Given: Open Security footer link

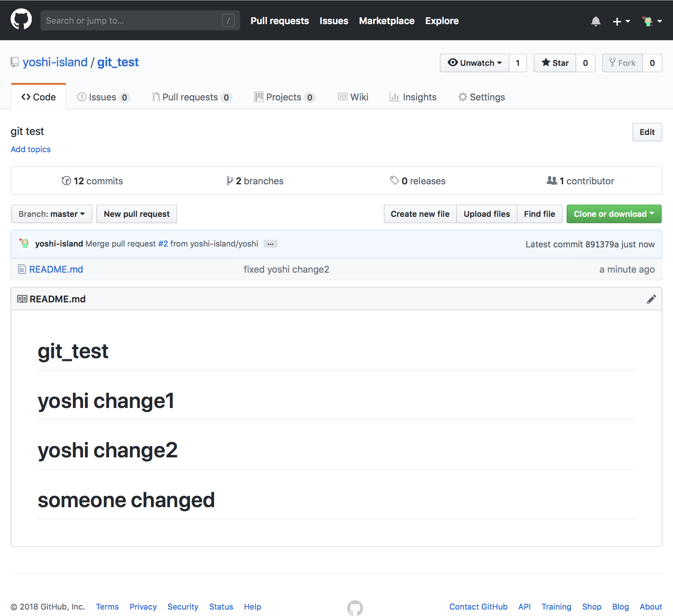Looking at the screenshot, I should point(183,607).
